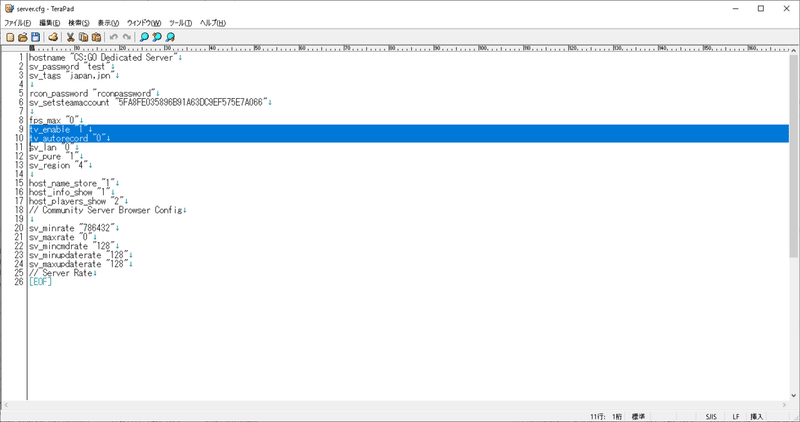The width and height of the screenshot is (800, 422).
Task: Click the sv_setsteamaccount line
Action: point(148,103)
